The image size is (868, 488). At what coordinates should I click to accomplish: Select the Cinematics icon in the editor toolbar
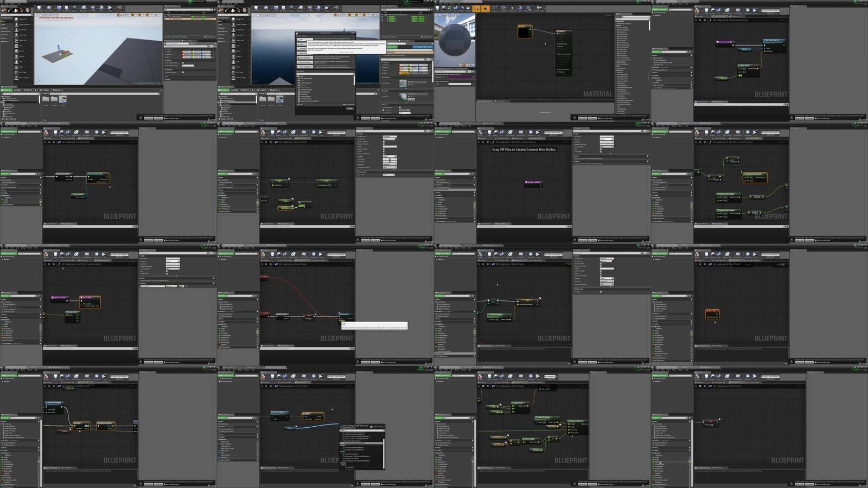(x=93, y=8)
